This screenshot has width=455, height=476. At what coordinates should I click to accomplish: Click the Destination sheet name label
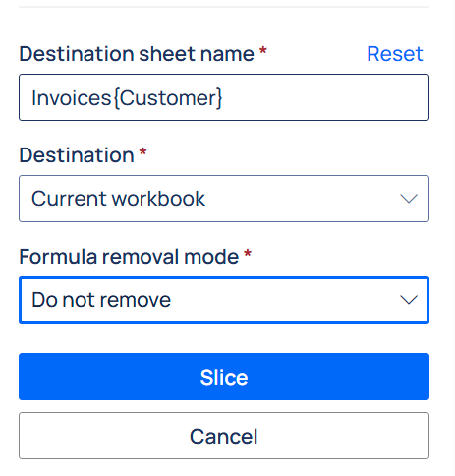click(x=137, y=54)
